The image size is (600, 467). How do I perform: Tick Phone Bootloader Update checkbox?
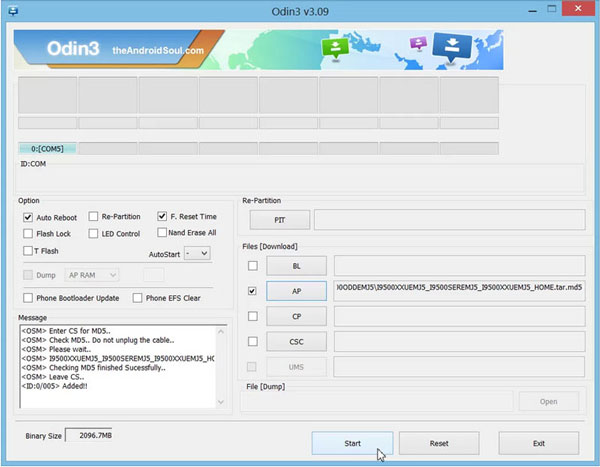click(x=28, y=298)
